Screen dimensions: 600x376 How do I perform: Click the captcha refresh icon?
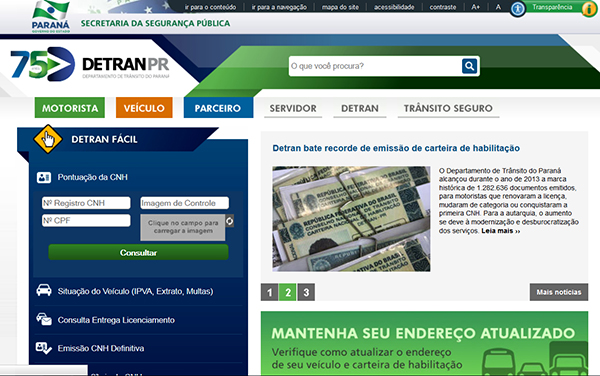(229, 221)
